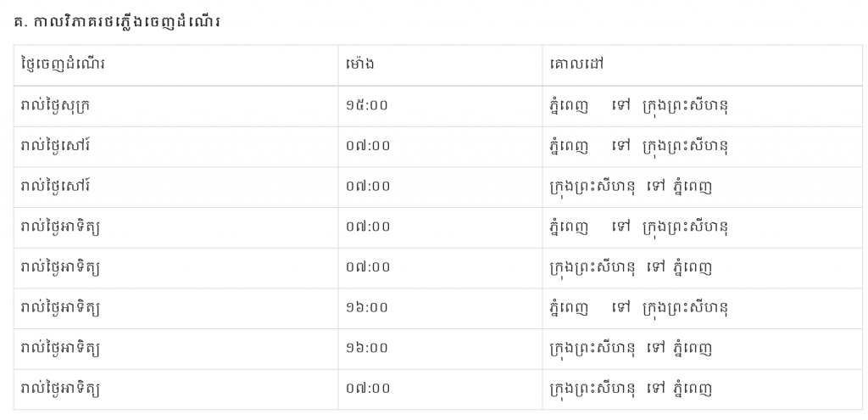
Task: Click the Friday row's destination cell
Action: (x=638, y=106)
